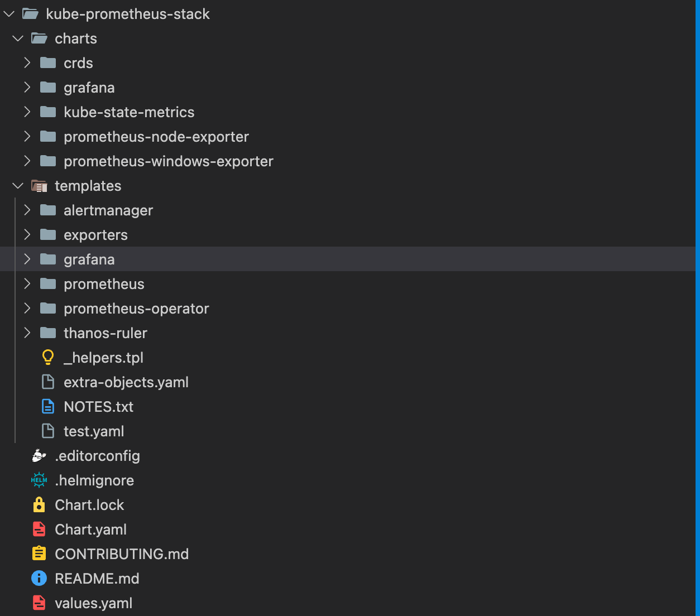This screenshot has width=700, height=616.
Task: Expand the prometheus-operator folder arrow
Action: (x=27, y=309)
